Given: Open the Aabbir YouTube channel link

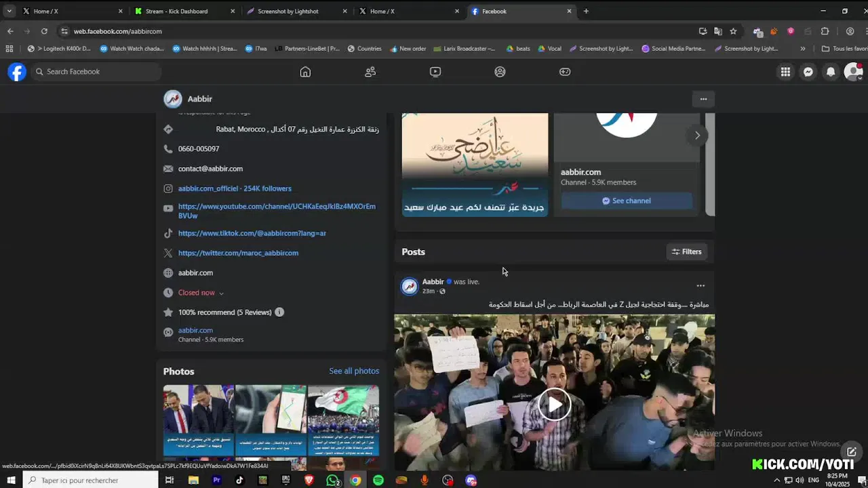Looking at the screenshot, I should 277,211.
